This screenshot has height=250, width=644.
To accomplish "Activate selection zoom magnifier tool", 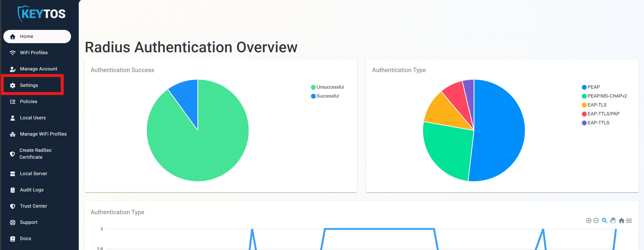I will [605, 221].
